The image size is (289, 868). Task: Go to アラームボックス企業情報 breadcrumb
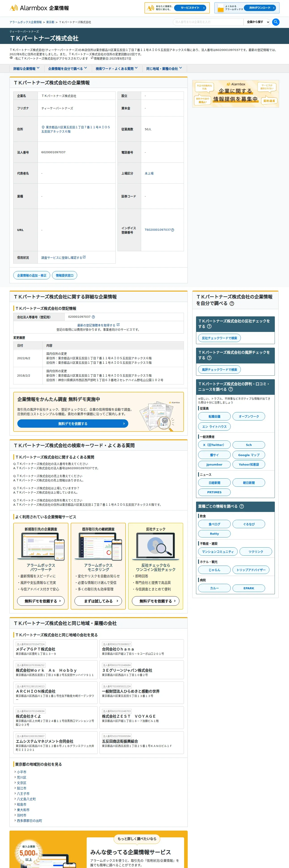pyautogui.click(x=26, y=22)
